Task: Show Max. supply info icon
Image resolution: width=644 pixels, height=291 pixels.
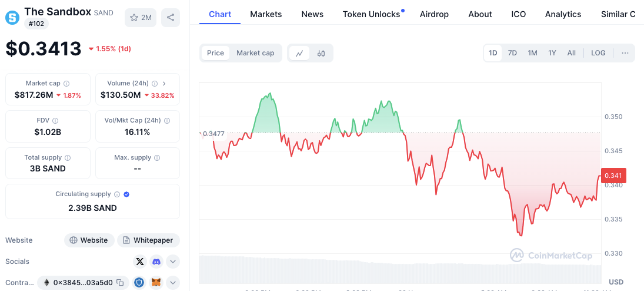Action: point(157,158)
